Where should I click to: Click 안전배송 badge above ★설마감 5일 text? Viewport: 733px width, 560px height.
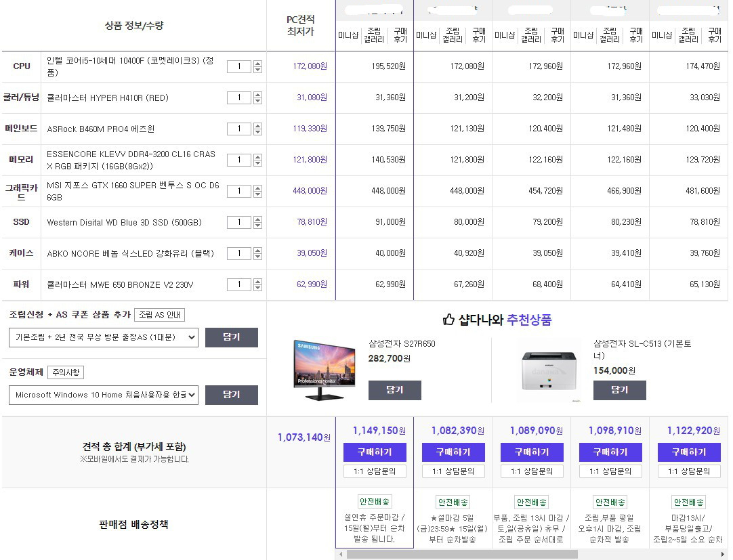coord(453,502)
